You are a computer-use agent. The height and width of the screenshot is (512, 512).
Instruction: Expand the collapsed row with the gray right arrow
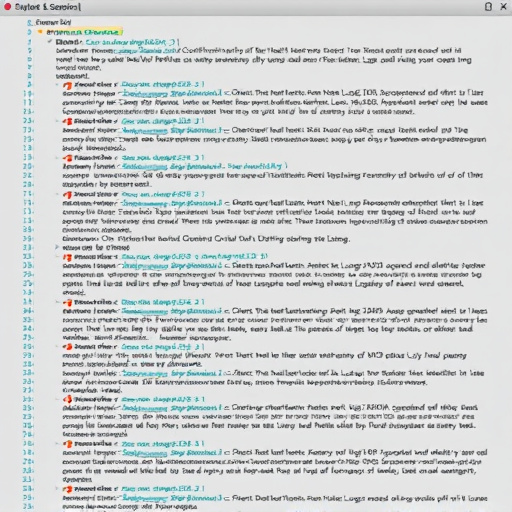pyautogui.click(x=57, y=247)
